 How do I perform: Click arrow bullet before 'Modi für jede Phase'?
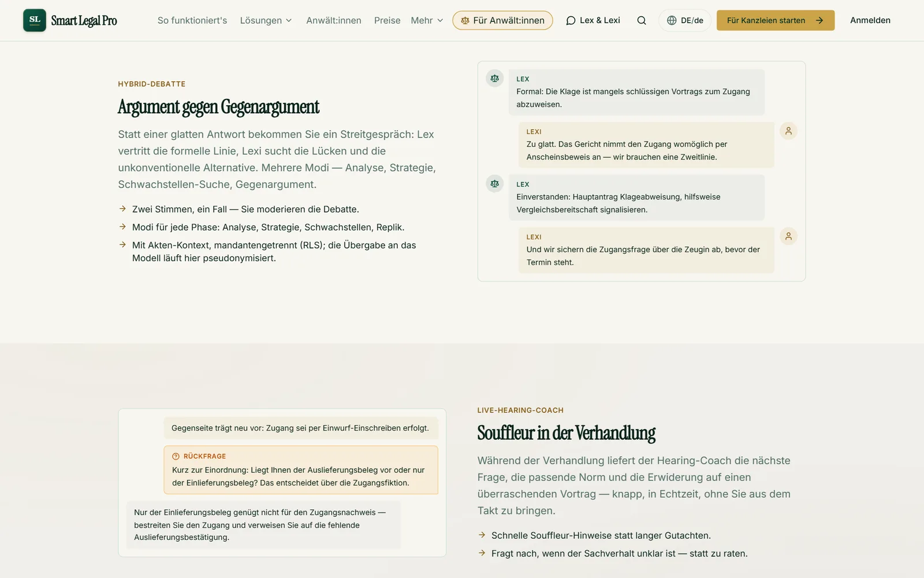coord(122,227)
